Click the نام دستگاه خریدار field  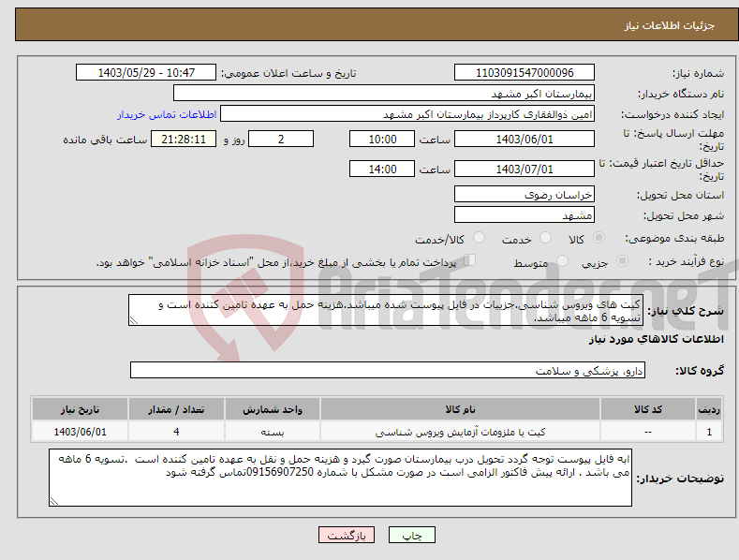click(384, 94)
